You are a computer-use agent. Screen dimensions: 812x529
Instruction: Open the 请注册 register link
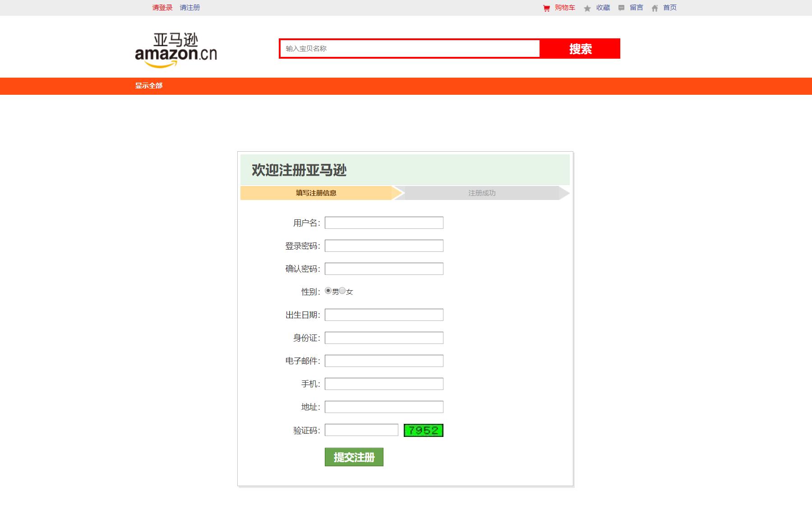point(190,8)
